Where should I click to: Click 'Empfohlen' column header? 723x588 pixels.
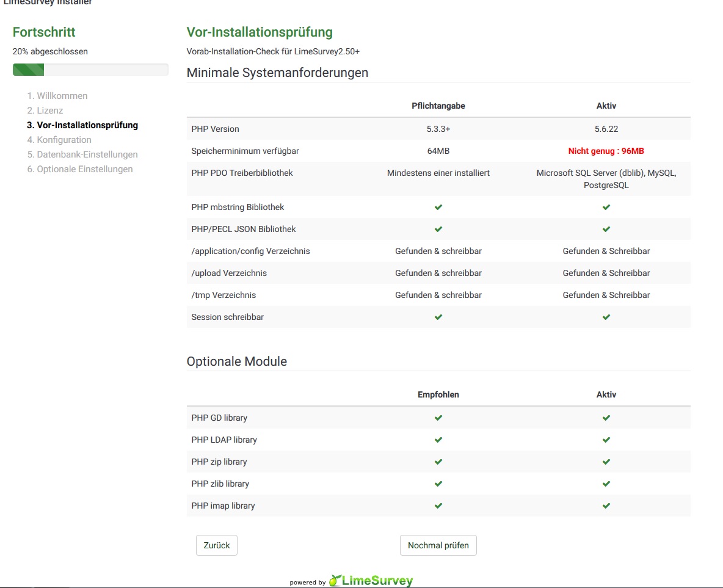pos(438,394)
